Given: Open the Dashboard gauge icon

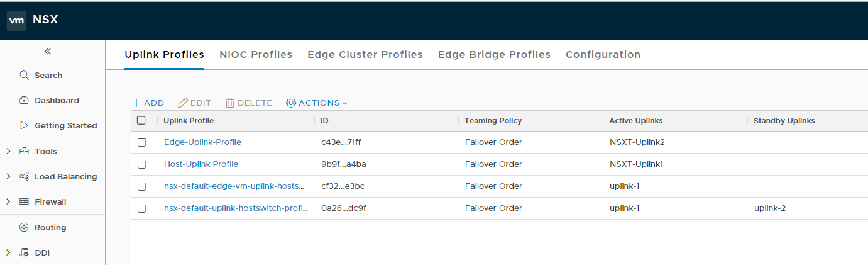Looking at the screenshot, I should coord(25,101).
